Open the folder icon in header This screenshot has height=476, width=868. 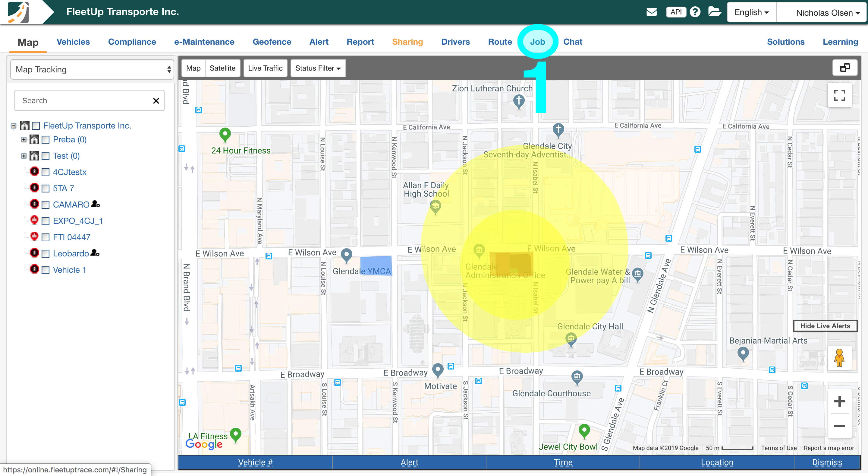(x=715, y=12)
